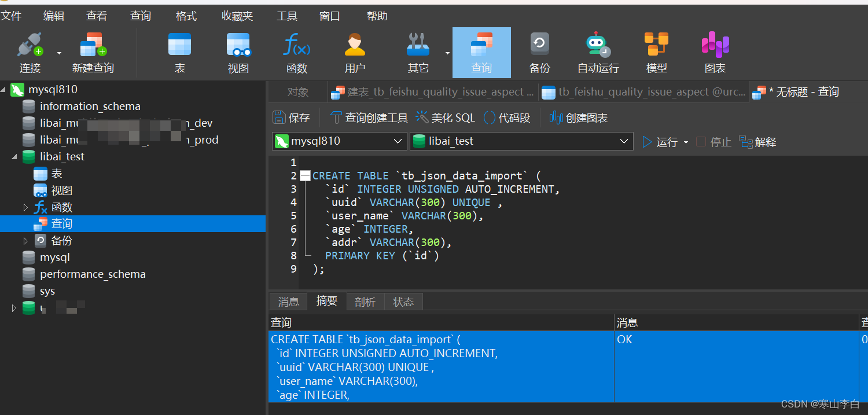Beautify the SQL with 美化 SQL
The height and width of the screenshot is (415, 868).
pos(444,117)
